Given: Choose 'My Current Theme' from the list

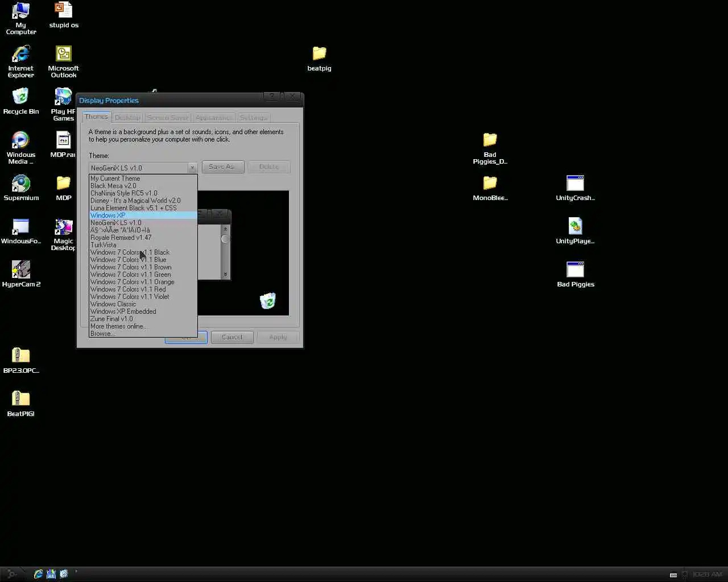Looking at the screenshot, I should [x=143, y=178].
